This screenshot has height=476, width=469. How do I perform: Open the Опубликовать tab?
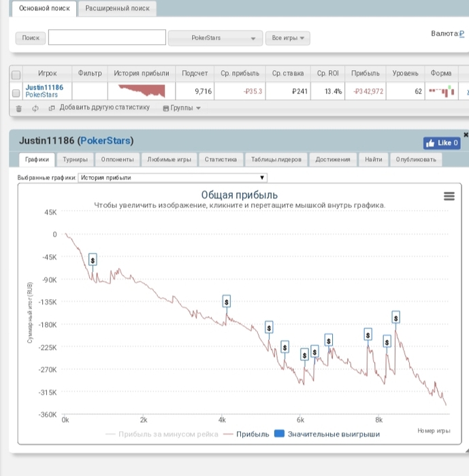pyautogui.click(x=416, y=160)
